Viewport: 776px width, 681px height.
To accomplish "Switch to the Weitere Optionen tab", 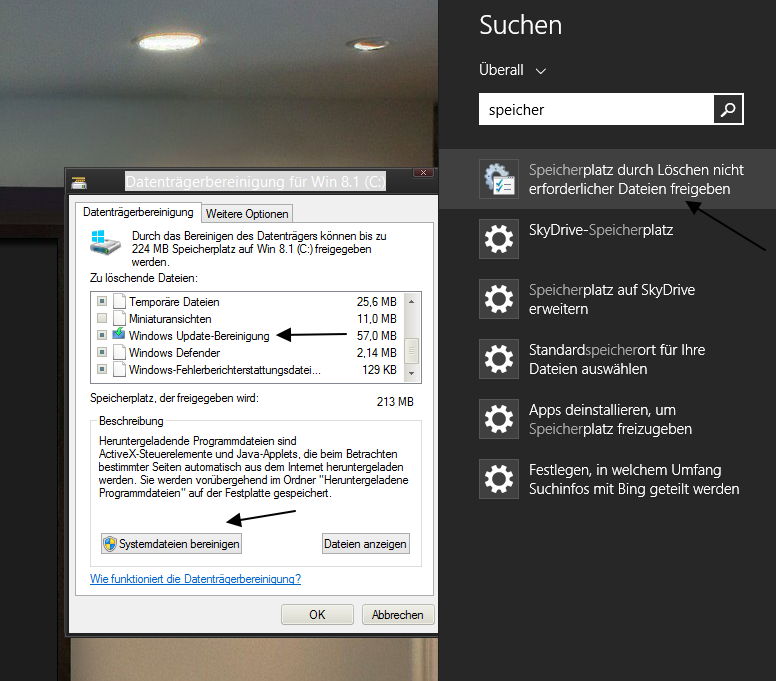I will point(247,214).
